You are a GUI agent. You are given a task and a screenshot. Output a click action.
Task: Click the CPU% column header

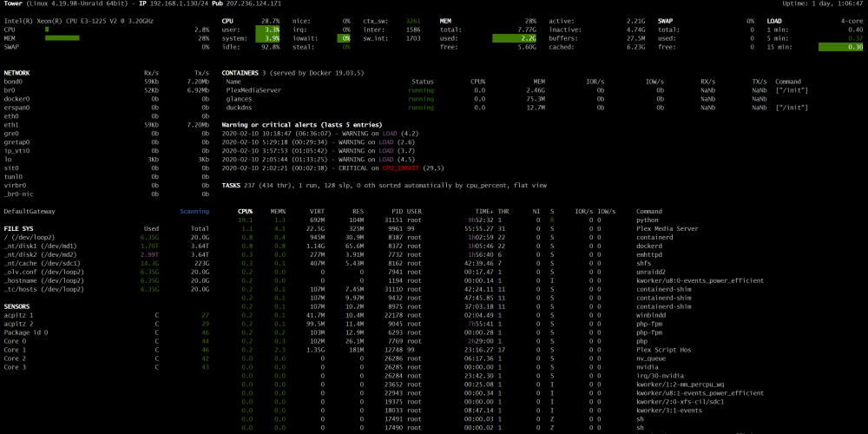[x=246, y=212]
